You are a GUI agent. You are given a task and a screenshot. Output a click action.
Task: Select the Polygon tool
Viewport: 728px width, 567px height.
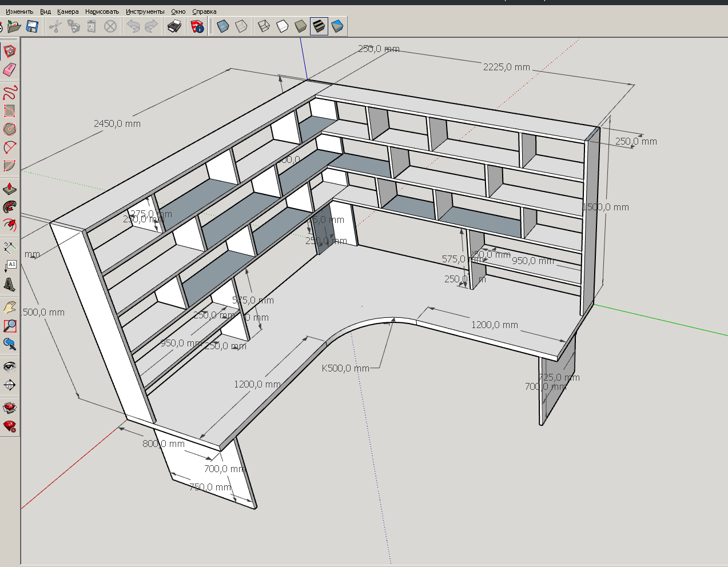[x=10, y=129]
